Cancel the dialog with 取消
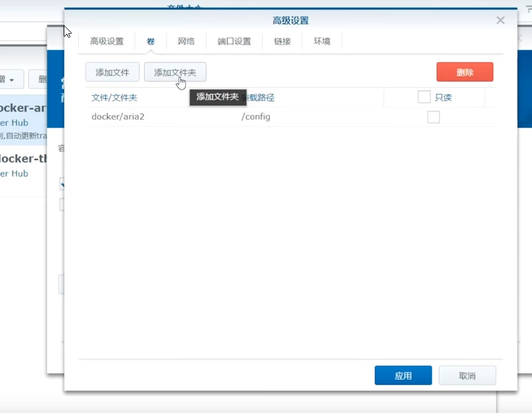This screenshot has height=413, width=532. coord(466,375)
